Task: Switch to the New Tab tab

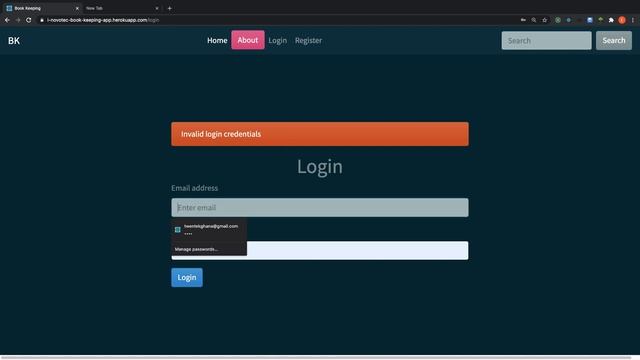Action: 122,8
